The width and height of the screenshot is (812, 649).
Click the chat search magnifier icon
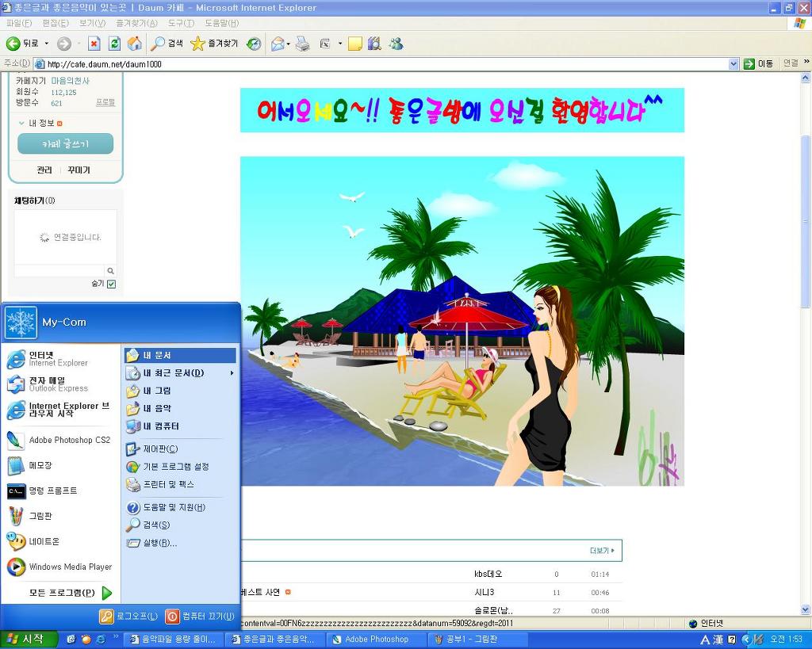[110, 271]
